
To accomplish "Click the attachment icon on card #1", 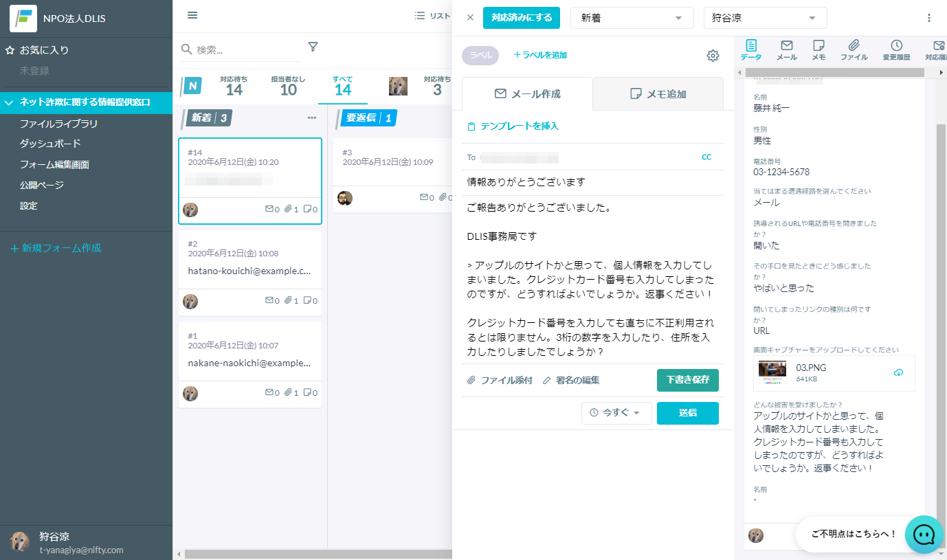I will [289, 392].
